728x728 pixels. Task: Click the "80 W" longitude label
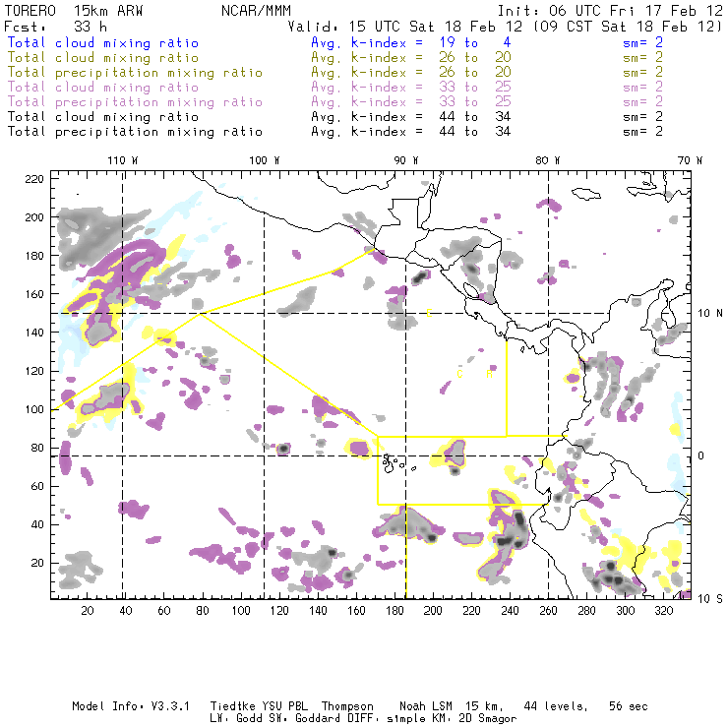pyautogui.click(x=547, y=160)
